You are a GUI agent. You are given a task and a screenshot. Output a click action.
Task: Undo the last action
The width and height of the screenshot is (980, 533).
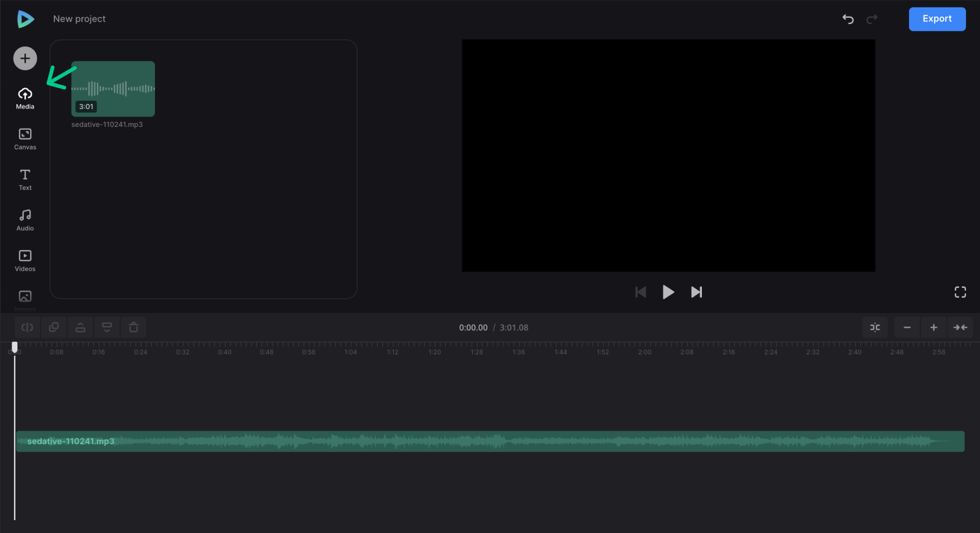click(x=848, y=19)
